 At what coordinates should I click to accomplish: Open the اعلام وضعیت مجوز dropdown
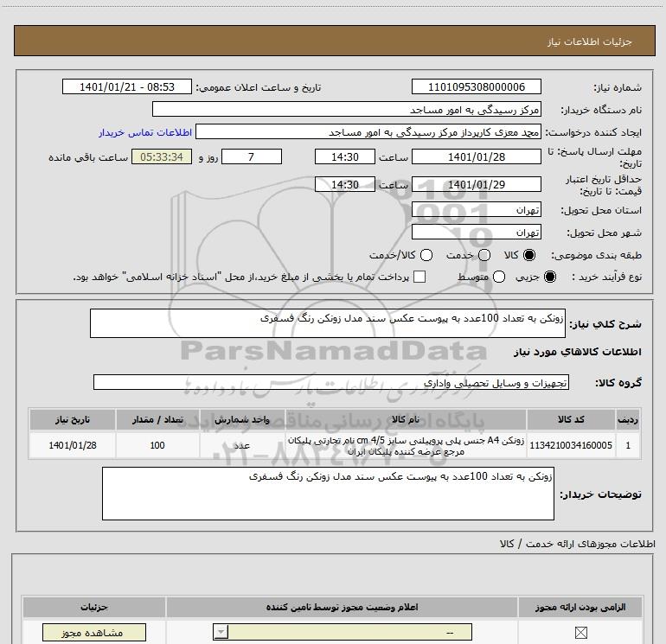tap(343, 632)
